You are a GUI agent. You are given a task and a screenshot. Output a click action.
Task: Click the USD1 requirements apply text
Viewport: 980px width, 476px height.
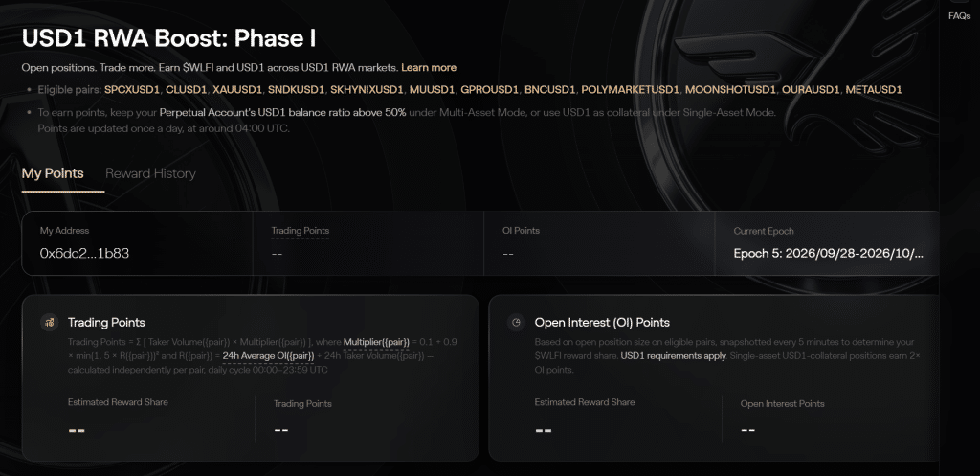coord(673,356)
